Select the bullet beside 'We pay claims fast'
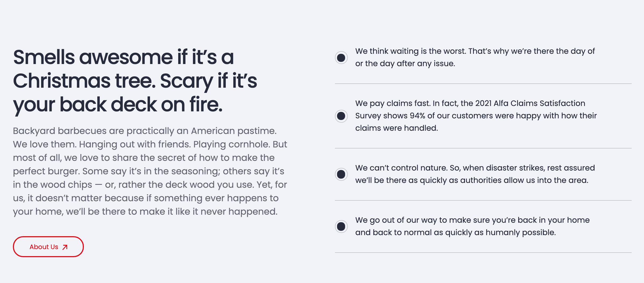Image resolution: width=644 pixels, height=283 pixels. click(341, 116)
